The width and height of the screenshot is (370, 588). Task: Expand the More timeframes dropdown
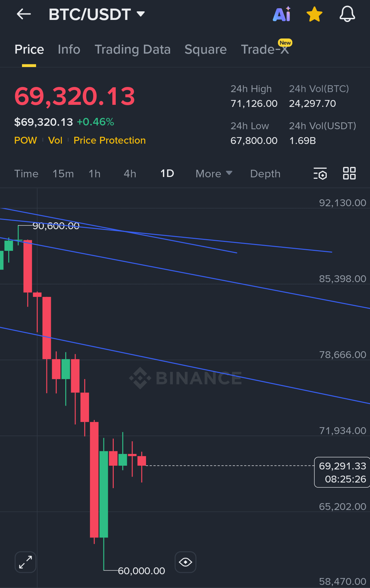pyautogui.click(x=214, y=174)
